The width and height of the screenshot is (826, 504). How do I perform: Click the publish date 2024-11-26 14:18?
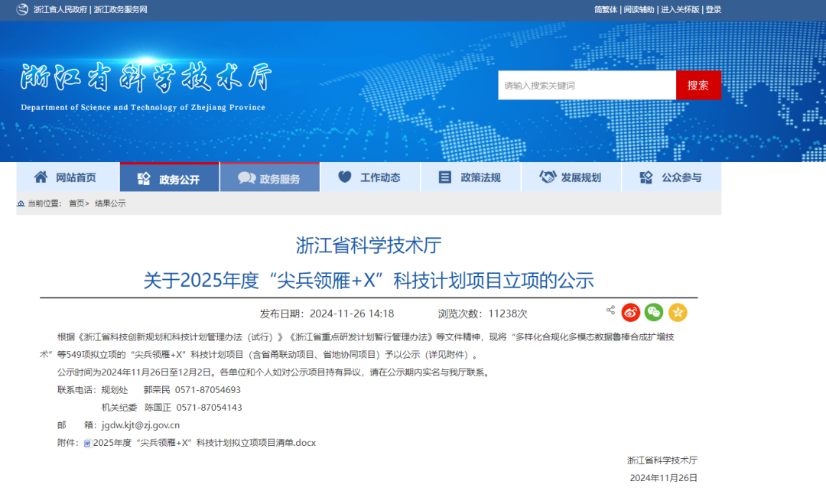point(352,314)
